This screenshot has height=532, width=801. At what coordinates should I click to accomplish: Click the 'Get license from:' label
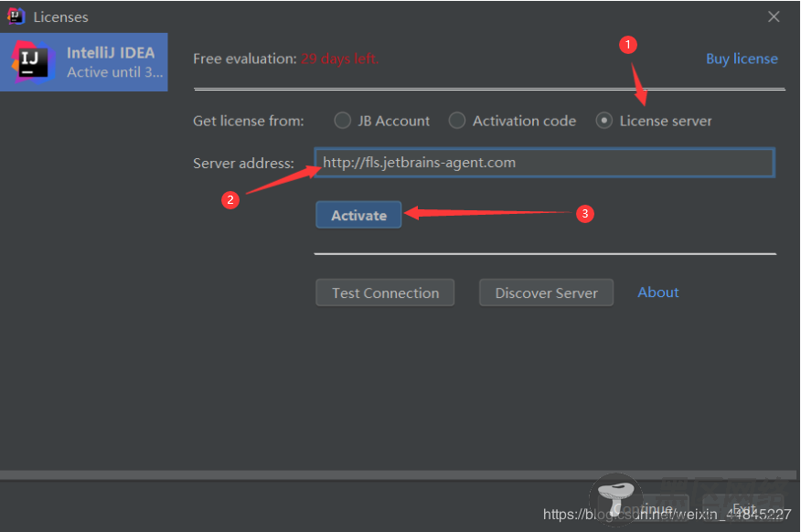click(x=249, y=121)
